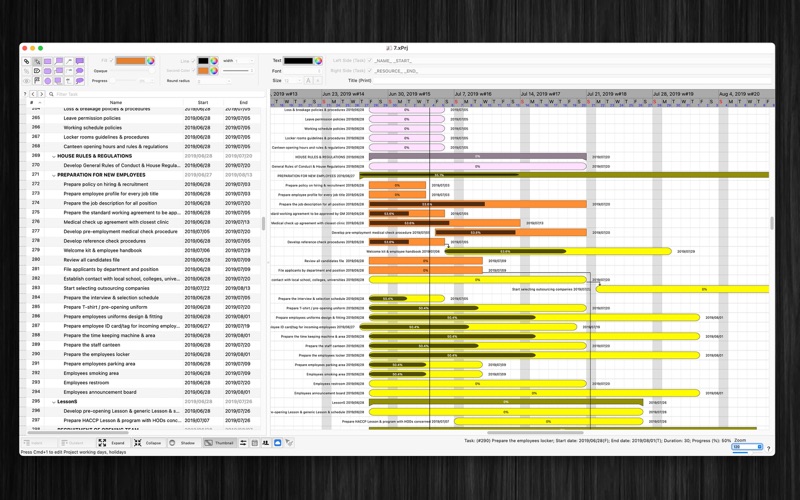Click the blue cloud icon in the bottom bar

coord(278,443)
